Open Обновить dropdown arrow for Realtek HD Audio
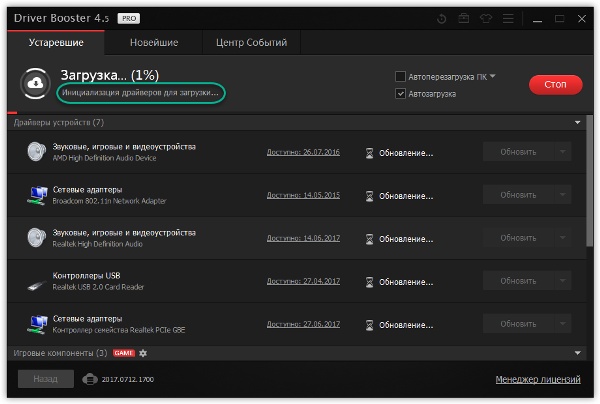 (x=563, y=238)
